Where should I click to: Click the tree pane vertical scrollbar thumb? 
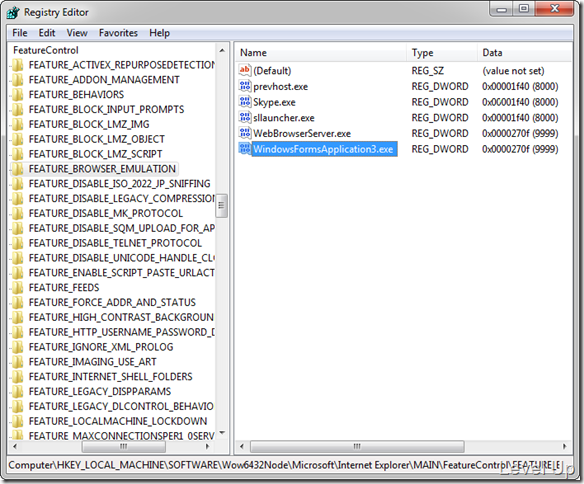pos(222,205)
